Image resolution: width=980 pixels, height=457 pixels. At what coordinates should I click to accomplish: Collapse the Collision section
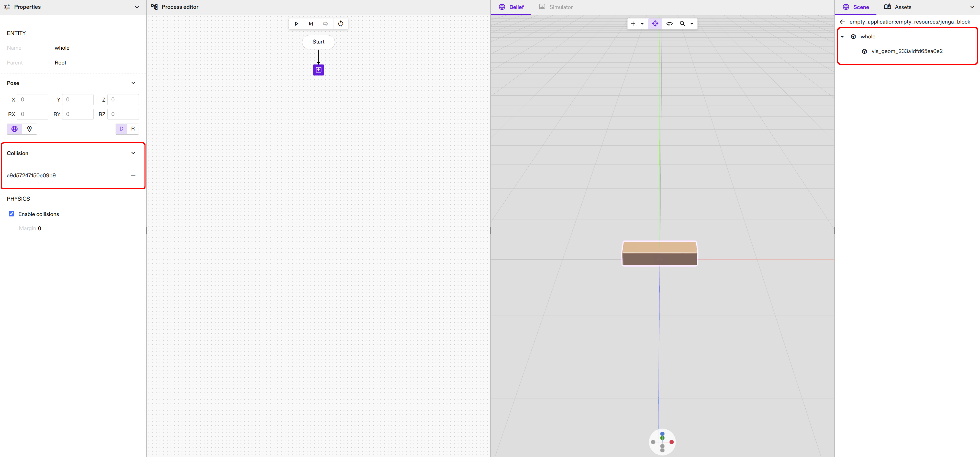(x=133, y=153)
